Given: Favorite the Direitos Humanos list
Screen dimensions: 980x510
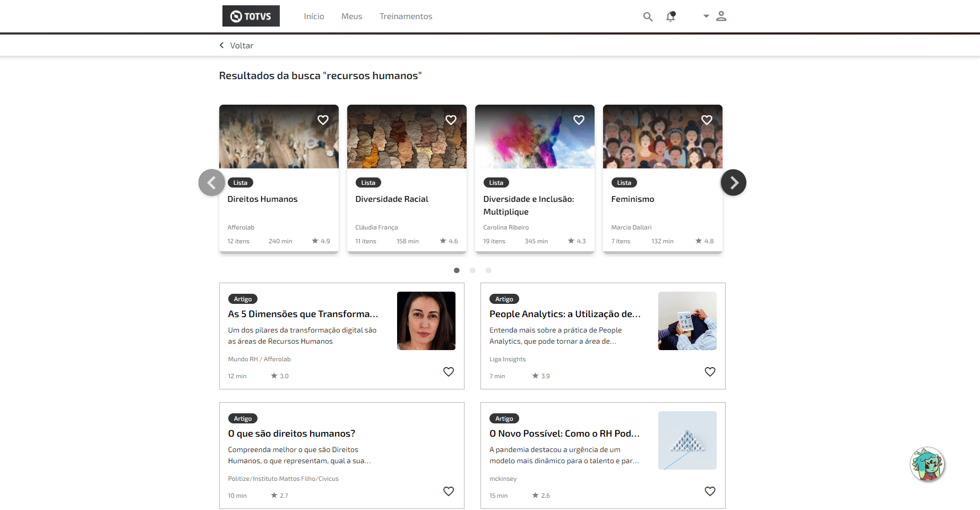Looking at the screenshot, I should click(323, 120).
